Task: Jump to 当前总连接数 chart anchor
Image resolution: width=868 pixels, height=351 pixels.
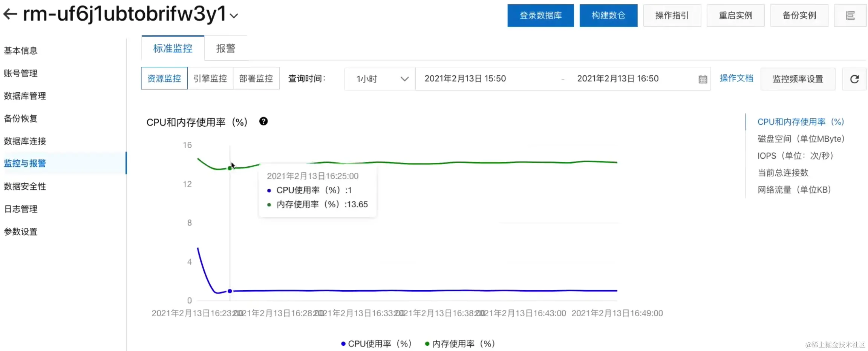Action: tap(783, 173)
